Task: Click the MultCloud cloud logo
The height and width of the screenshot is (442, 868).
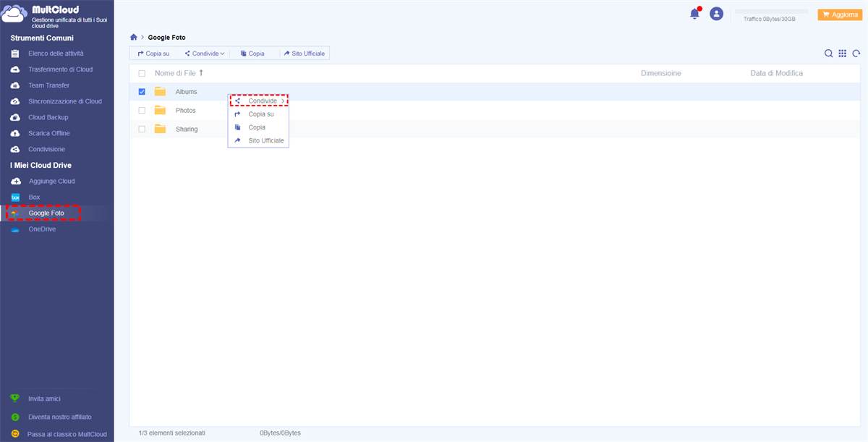Action: click(14, 14)
